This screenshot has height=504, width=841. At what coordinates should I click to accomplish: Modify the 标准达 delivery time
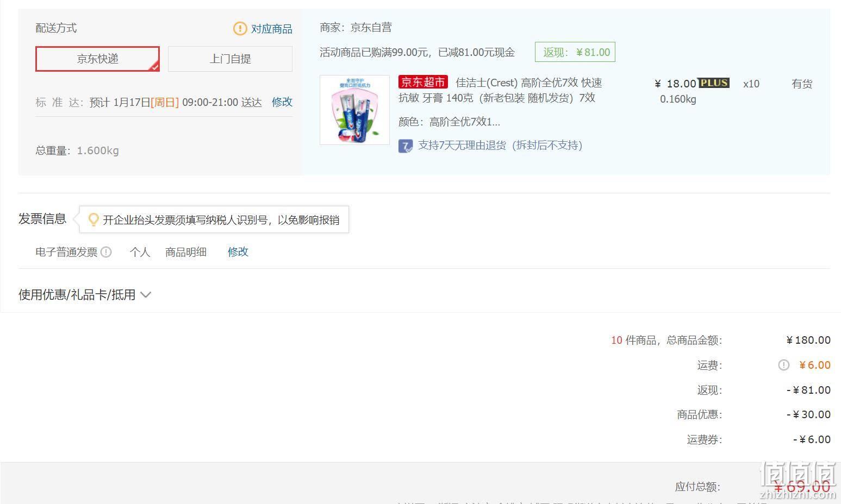tap(282, 102)
